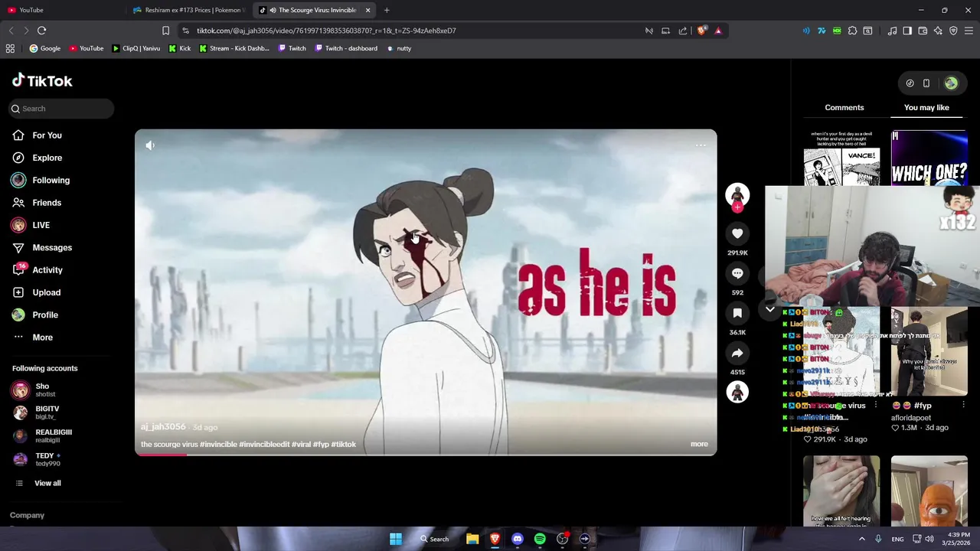Go to next video using down chevron

click(770, 310)
